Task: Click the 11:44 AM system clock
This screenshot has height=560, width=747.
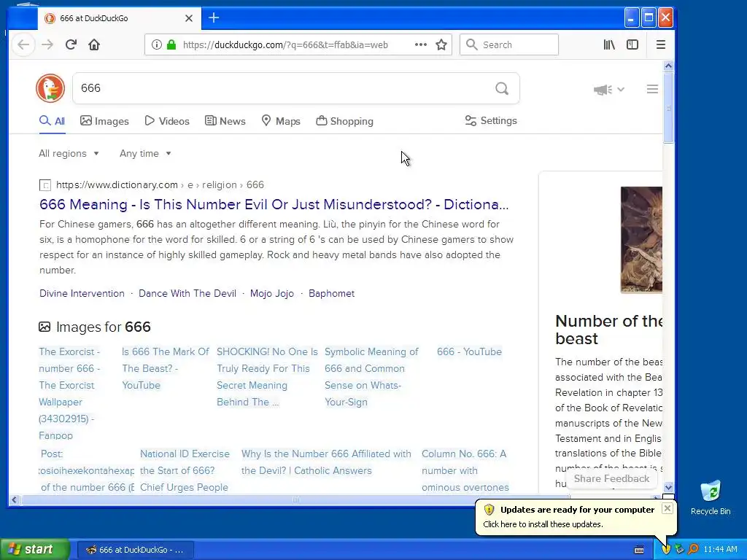Action: click(720, 549)
